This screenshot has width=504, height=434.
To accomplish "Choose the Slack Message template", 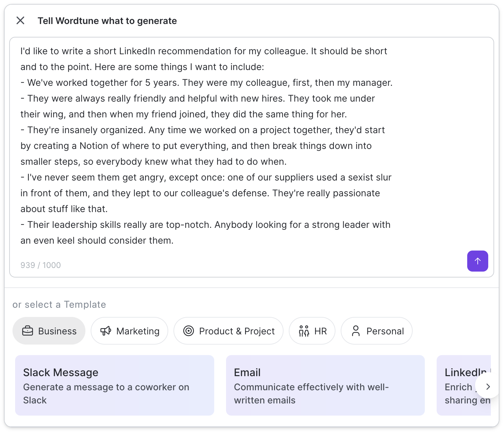I will pos(114,385).
